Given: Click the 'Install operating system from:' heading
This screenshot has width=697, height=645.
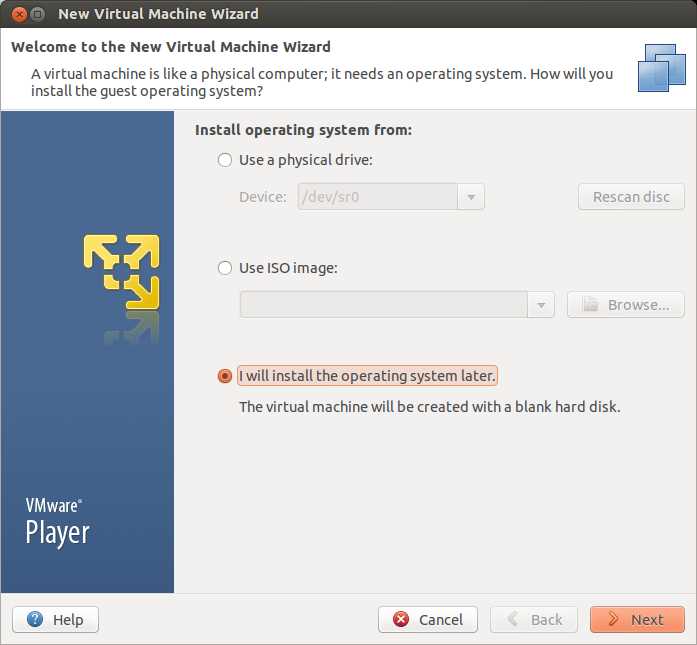Looking at the screenshot, I should [x=304, y=130].
